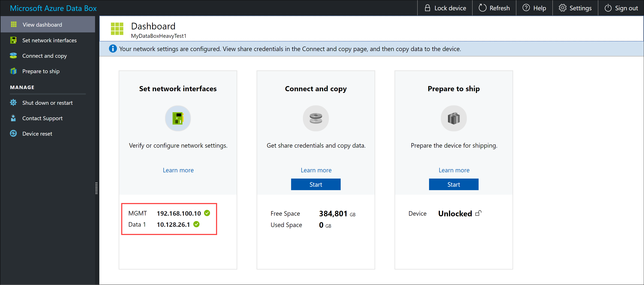Click the Connect and copy icon
Image resolution: width=644 pixels, height=285 pixels.
[x=315, y=119]
